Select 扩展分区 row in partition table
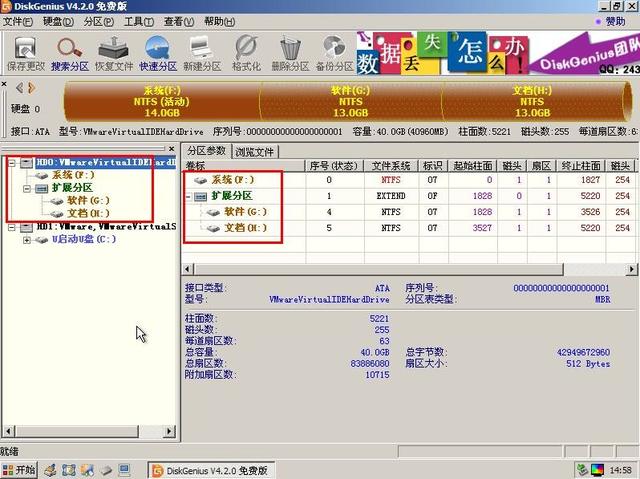 [x=409, y=196]
